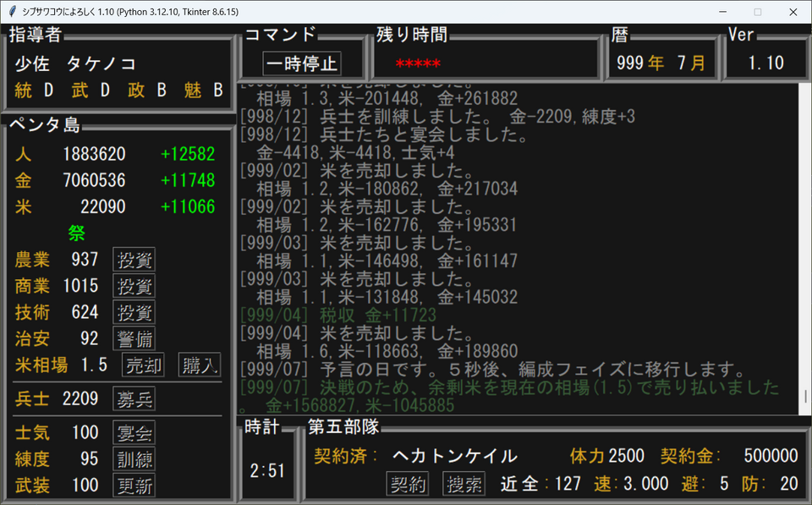This screenshot has height=505, width=812.
Task: Hold a banquet with 宴会 button
Action: 134,433
